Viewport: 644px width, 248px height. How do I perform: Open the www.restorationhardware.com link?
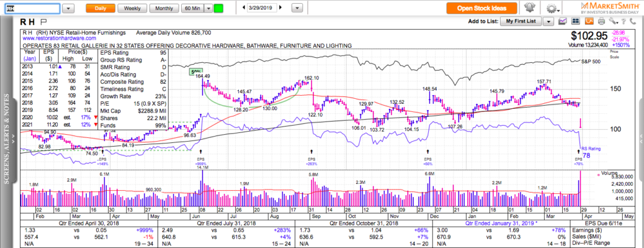(x=60, y=38)
